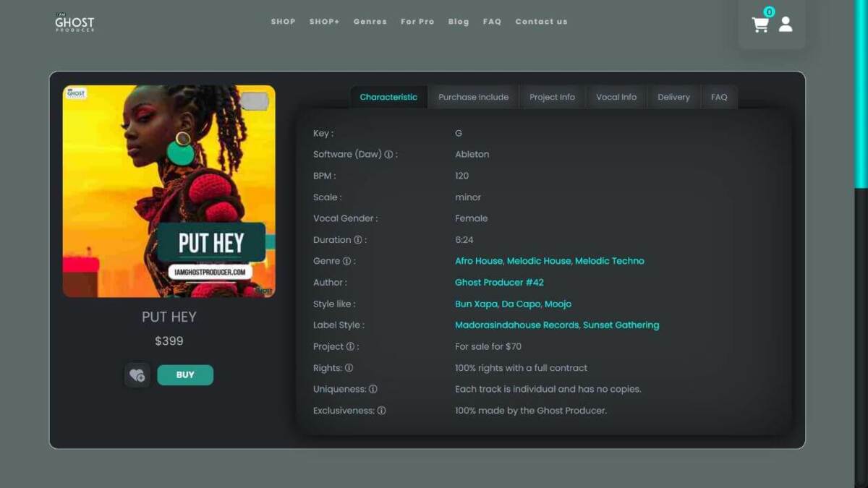Click the teal page scrollbar thumb
The width and height of the screenshot is (868, 488).
[861, 94]
